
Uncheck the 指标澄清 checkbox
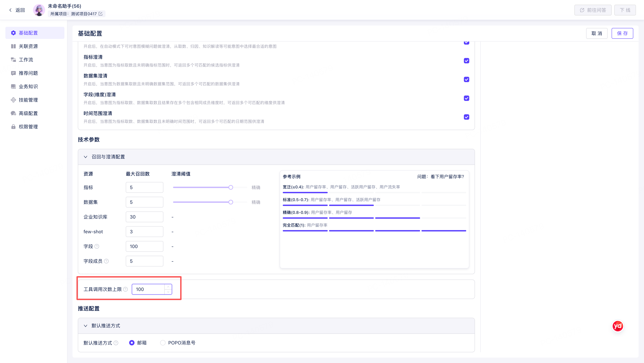pyautogui.click(x=467, y=61)
